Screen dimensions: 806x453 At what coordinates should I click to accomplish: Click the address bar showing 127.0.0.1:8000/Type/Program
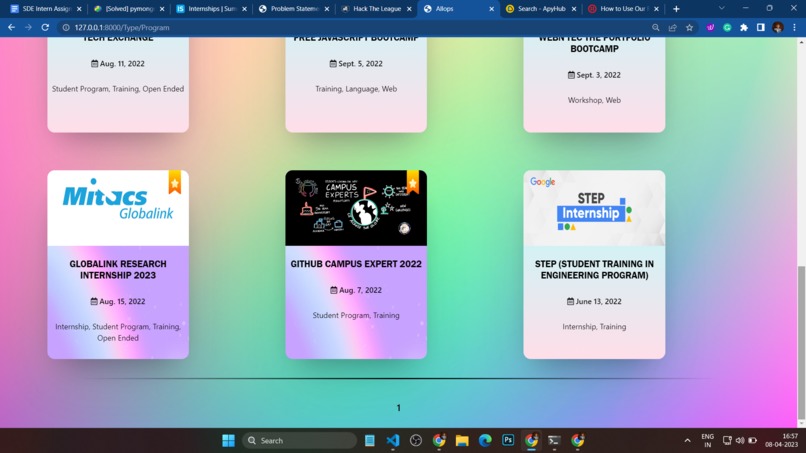click(x=355, y=28)
